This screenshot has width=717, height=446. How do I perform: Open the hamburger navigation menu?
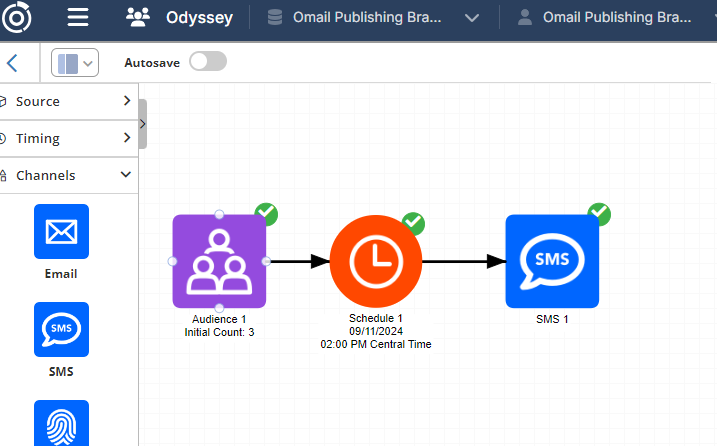[x=77, y=18]
